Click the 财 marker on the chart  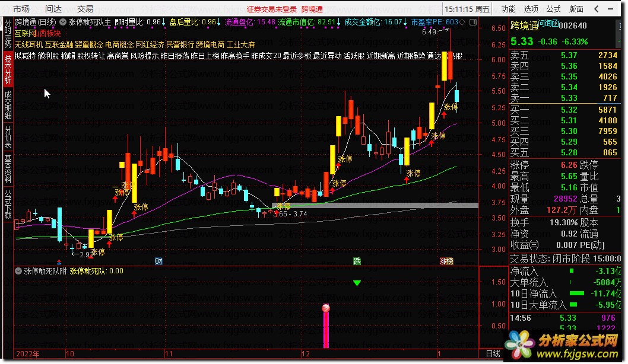coord(158,261)
